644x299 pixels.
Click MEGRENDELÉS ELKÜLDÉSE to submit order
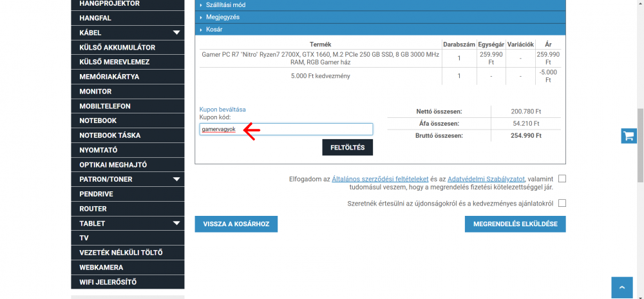[x=515, y=224]
